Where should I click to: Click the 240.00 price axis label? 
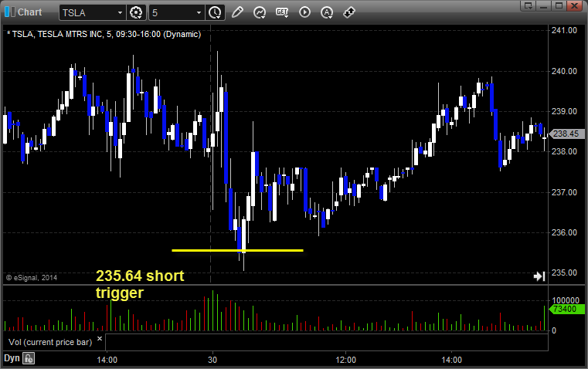tap(564, 71)
